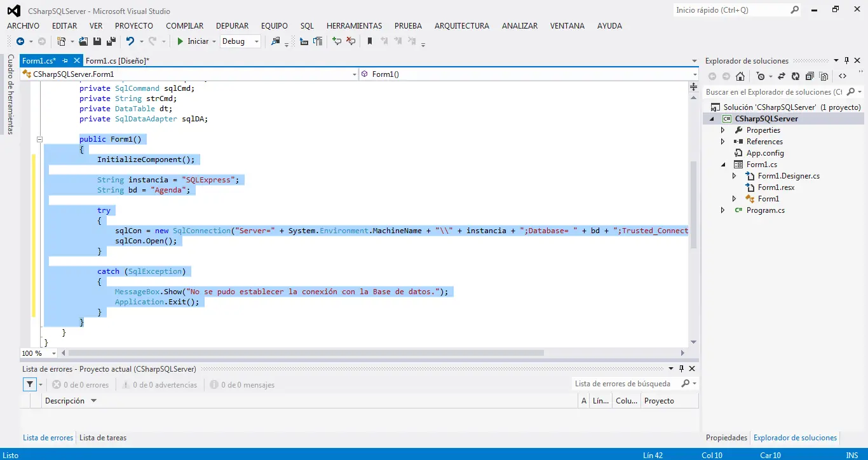Open the HERRAMIENTAS menu
The width and height of the screenshot is (868, 460).
tap(354, 26)
